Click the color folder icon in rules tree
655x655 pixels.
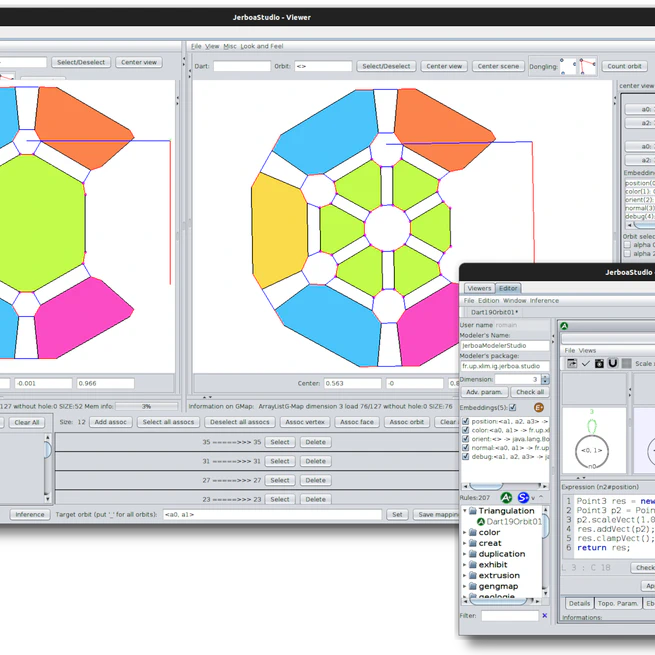pos(472,532)
